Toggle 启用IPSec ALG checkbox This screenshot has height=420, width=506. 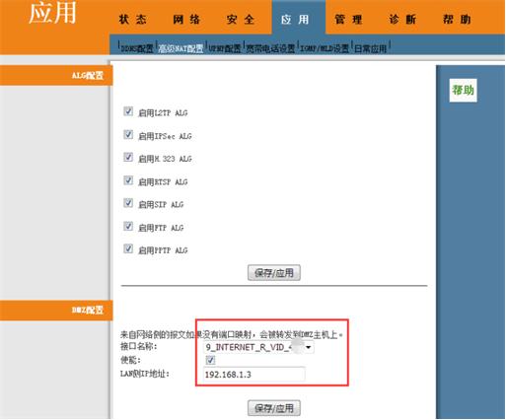[128, 134]
